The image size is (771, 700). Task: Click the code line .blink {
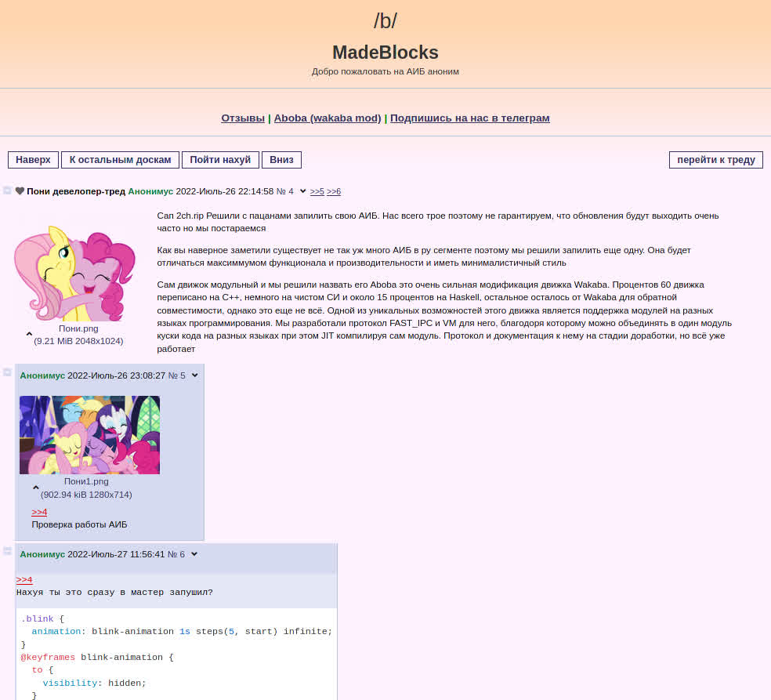pos(43,618)
